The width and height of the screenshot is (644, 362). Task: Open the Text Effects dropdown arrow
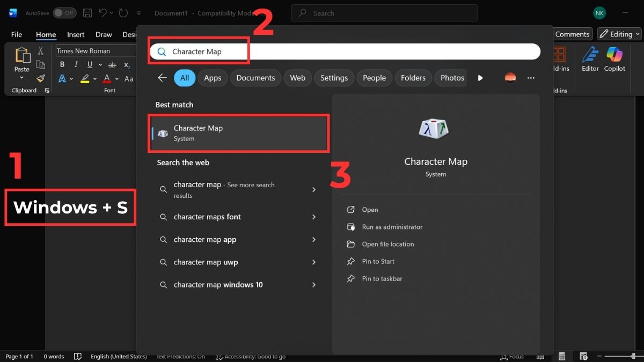pos(72,79)
